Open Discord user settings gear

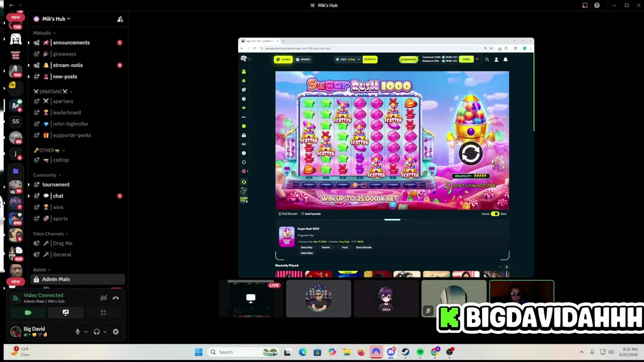[x=116, y=332]
